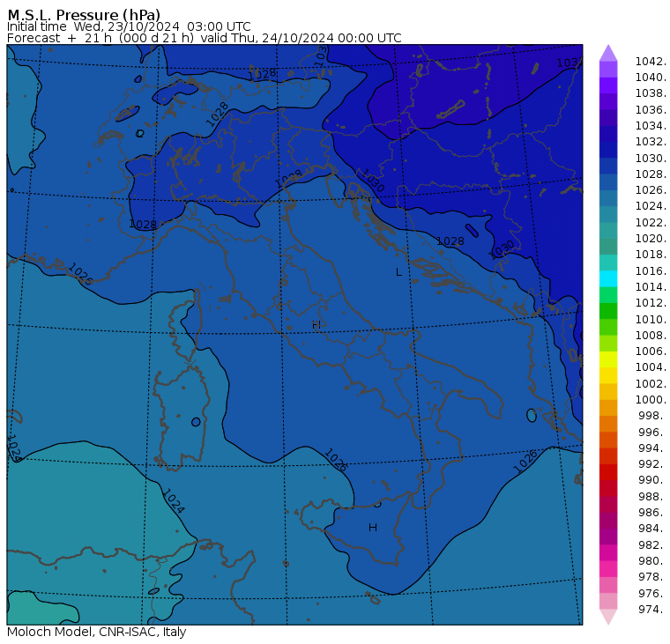The width and height of the screenshot is (670, 644).
Task: Click the 990. legend value
Action: pyautogui.click(x=652, y=479)
